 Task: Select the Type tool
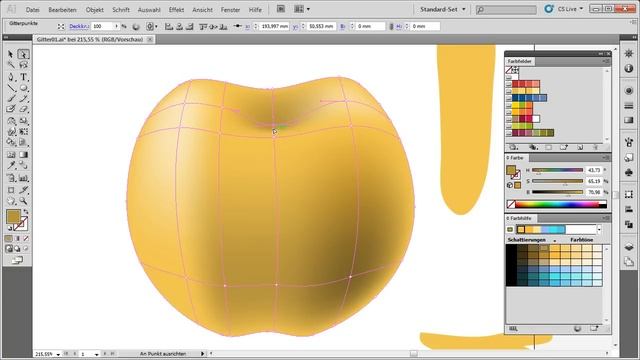[x=24, y=77]
